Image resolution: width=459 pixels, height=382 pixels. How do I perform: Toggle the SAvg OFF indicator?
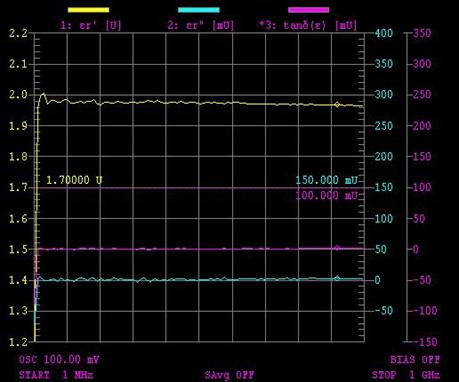click(x=229, y=375)
